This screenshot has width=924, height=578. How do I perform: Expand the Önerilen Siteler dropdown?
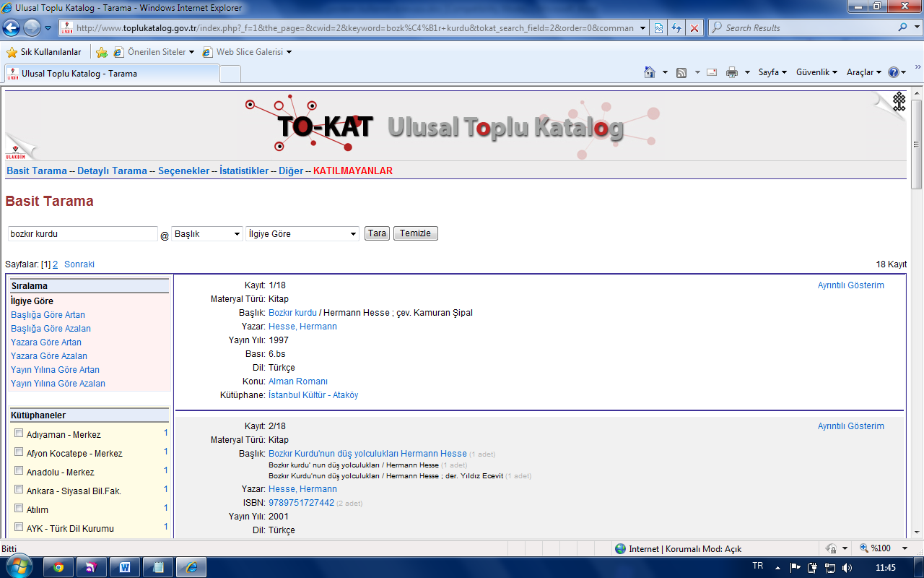[x=191, y=52]
